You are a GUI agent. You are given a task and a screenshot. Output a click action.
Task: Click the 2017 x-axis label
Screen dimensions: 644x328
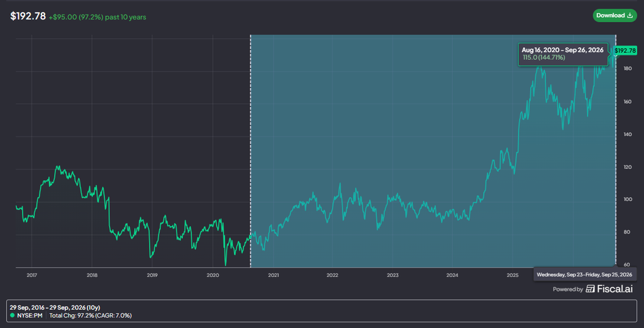pyautogui.click(x=31, y=275)
